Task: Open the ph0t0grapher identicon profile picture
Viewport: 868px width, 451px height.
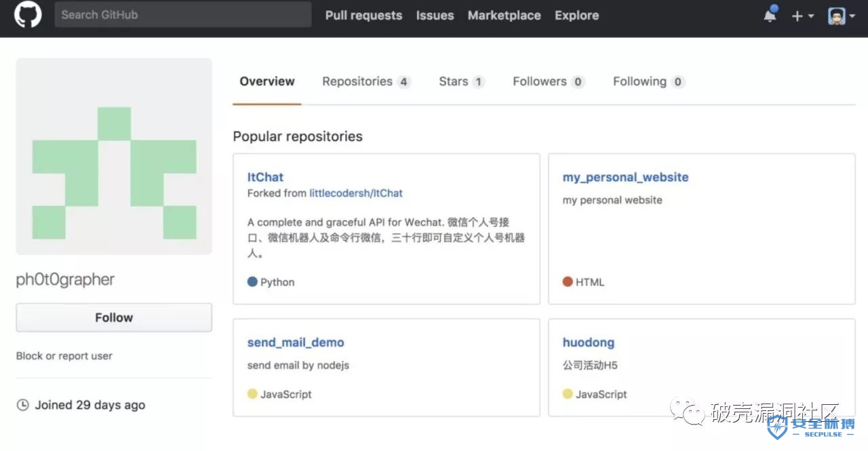Action: 114,157
